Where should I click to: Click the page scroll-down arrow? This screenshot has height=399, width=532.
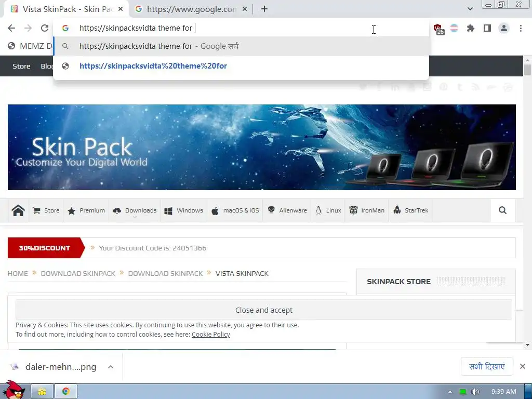tap(527, 345)
